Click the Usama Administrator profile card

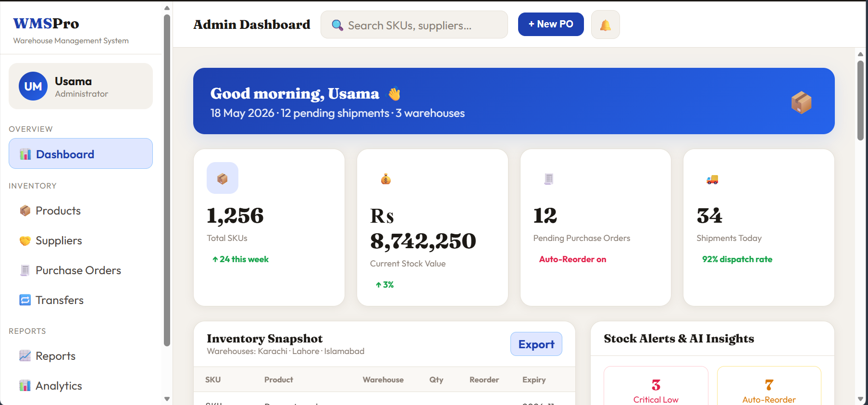[81, 86]
